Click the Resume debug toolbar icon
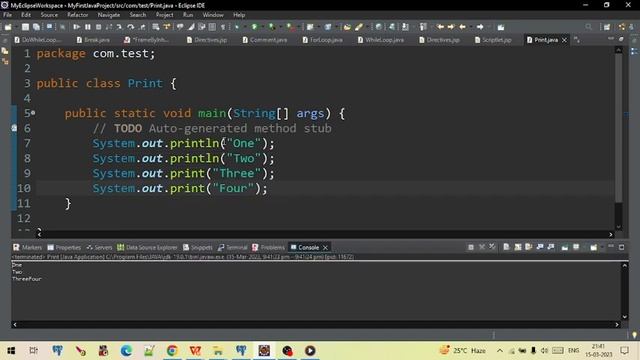The height and width of the screenshot is (360, 640). coord(76,27)
